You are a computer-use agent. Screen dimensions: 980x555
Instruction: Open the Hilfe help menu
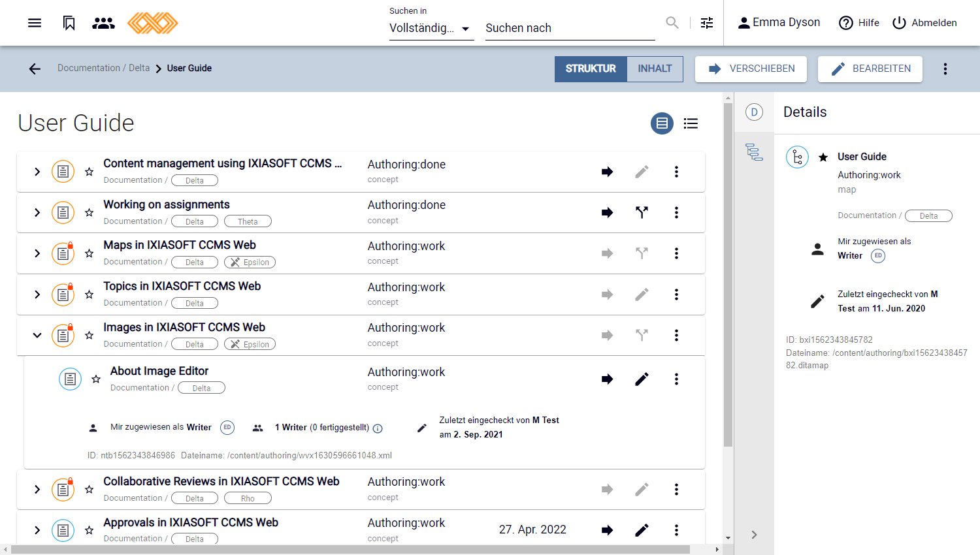859,23
